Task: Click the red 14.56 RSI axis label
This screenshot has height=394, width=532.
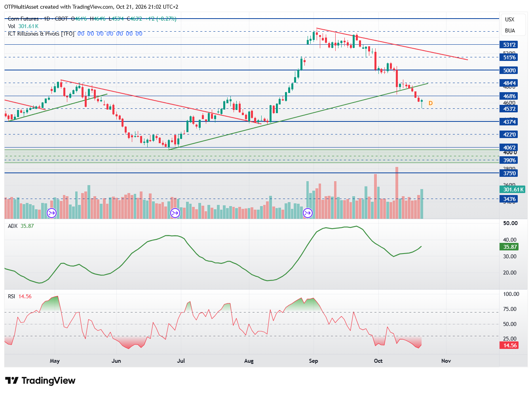Action: [x=510, y=345]
